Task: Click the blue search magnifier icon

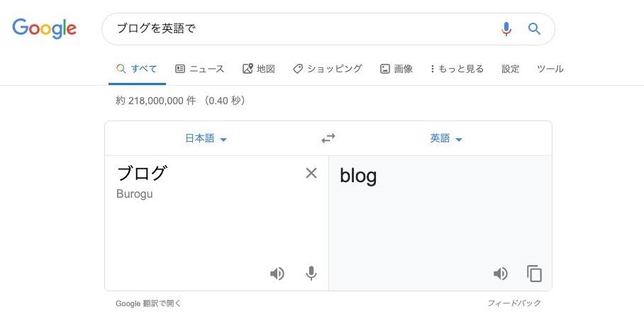Action: click(535, 29)
